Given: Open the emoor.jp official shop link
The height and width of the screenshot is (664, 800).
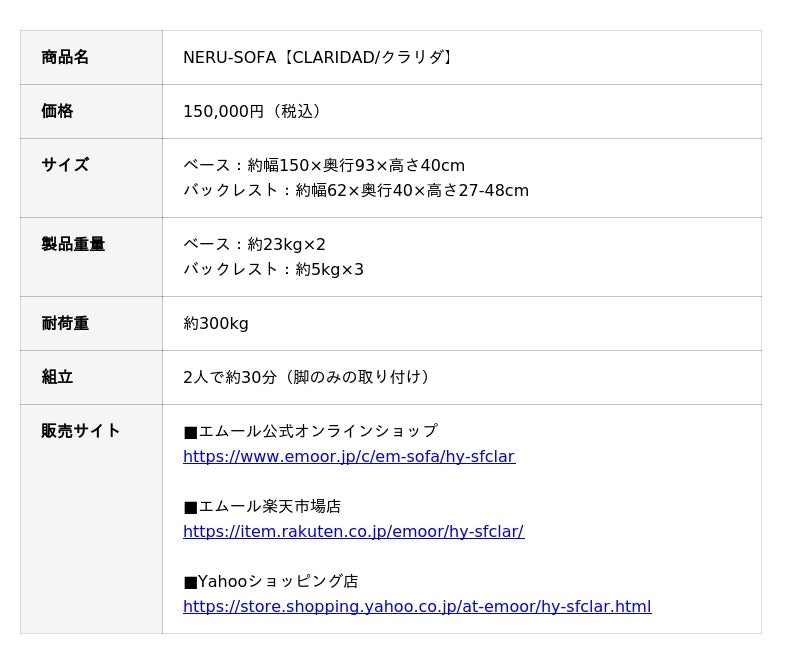Looking at the screenshot, I should click(x=348, y=457).
